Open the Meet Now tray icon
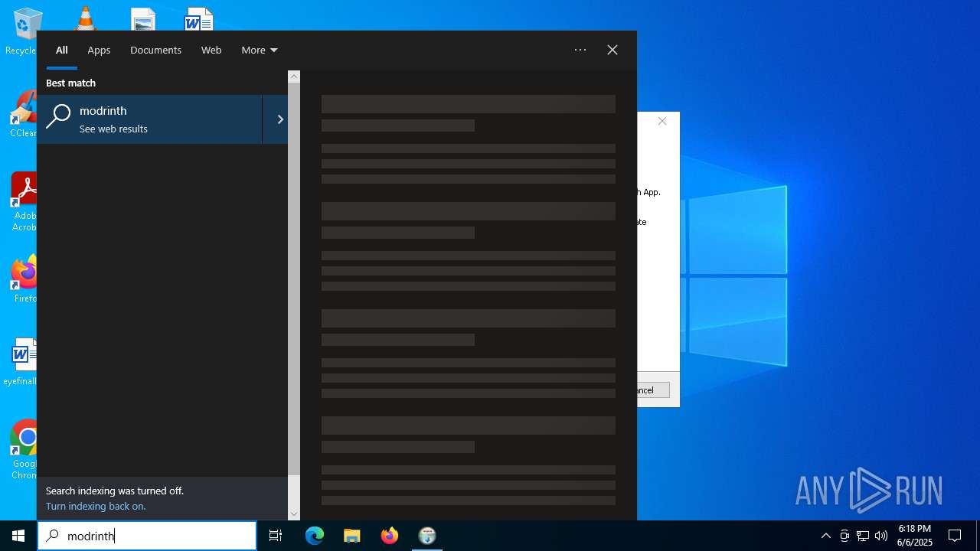 [x=844, y=536]
